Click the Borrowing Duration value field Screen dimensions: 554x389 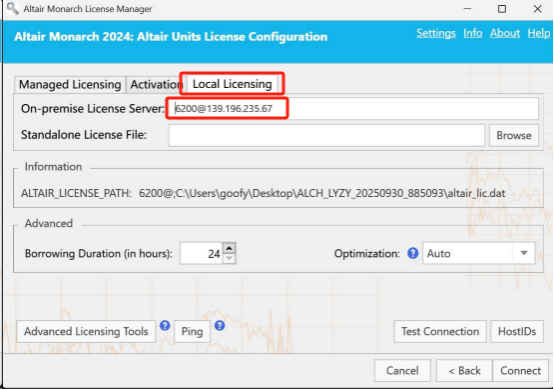pyautogui.click(x=201, y=253)
